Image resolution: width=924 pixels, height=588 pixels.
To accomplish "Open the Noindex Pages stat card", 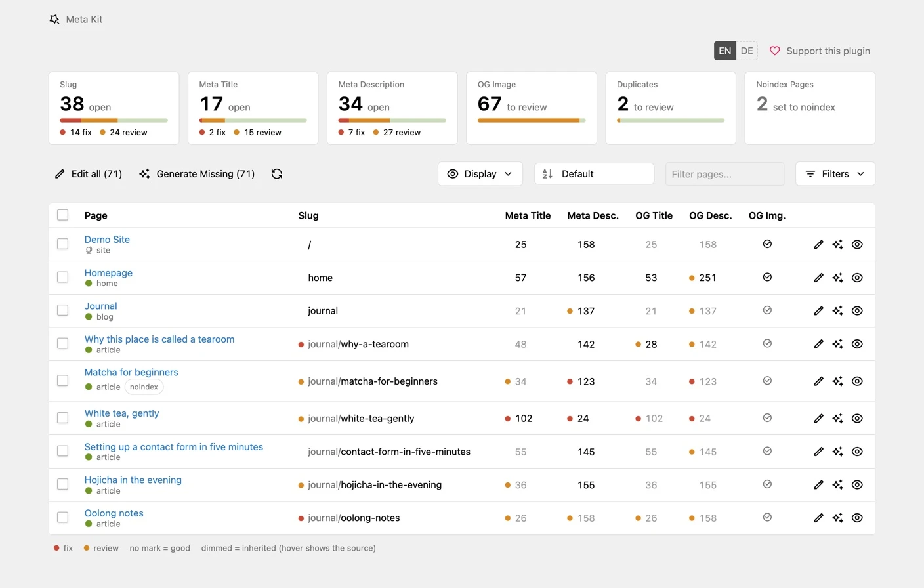I will pos(810,108).
